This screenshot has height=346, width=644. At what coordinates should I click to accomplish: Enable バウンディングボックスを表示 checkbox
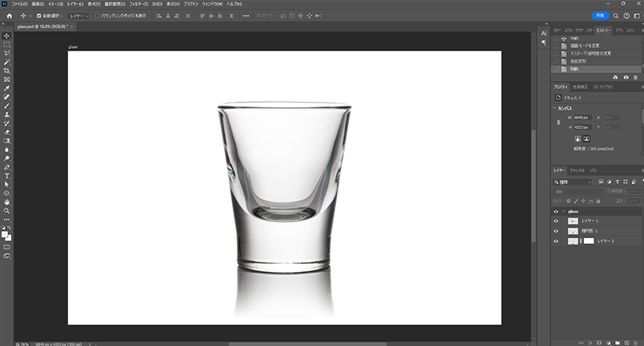coord(97,15)
